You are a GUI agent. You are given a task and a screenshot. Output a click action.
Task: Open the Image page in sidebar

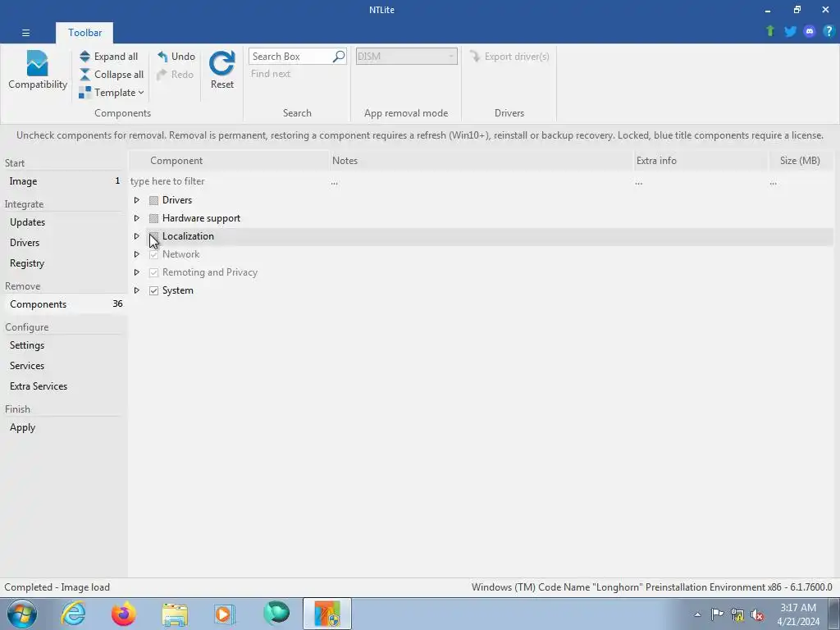[x=64, y=181]
